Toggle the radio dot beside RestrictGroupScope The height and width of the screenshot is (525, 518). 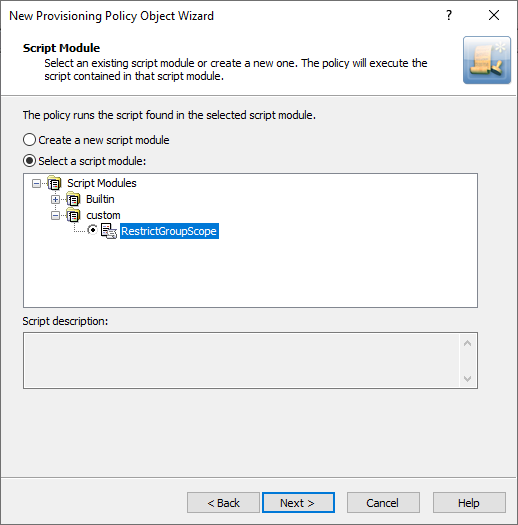tap(92, 230)
